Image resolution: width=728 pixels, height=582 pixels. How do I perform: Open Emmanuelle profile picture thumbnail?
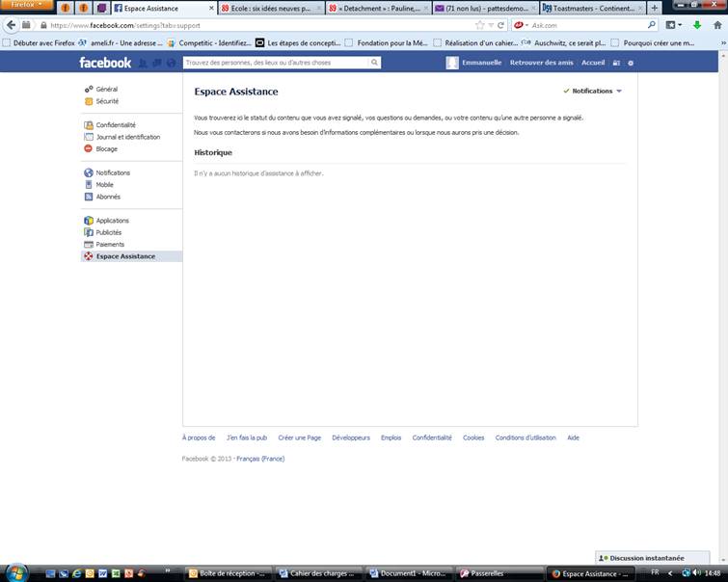(452, 63)
